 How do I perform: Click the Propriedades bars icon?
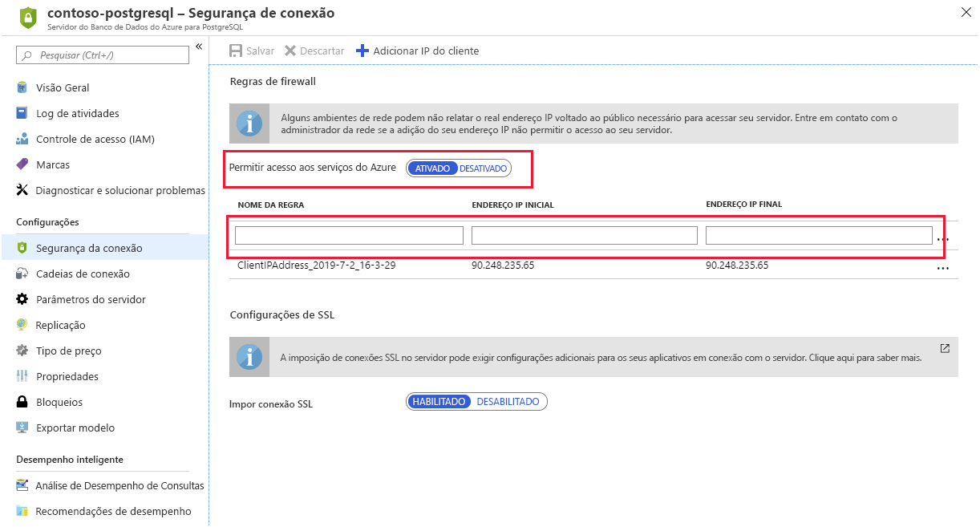(x=22, y=376)
